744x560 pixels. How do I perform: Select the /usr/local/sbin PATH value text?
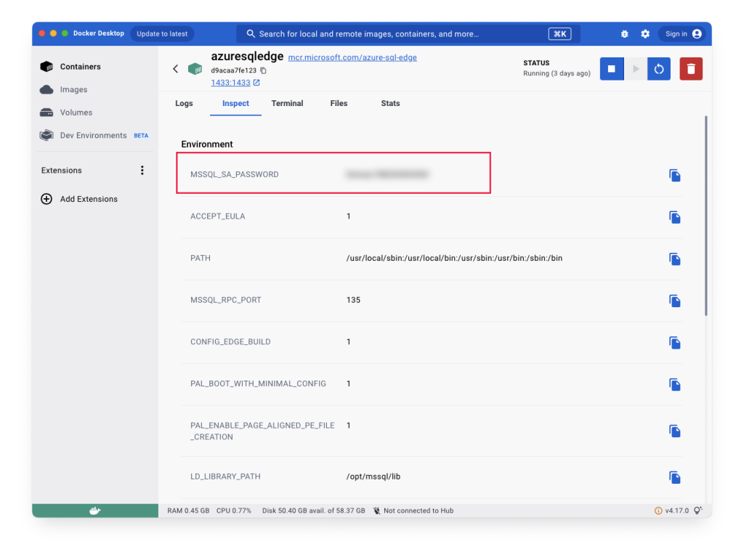point(454,258)
